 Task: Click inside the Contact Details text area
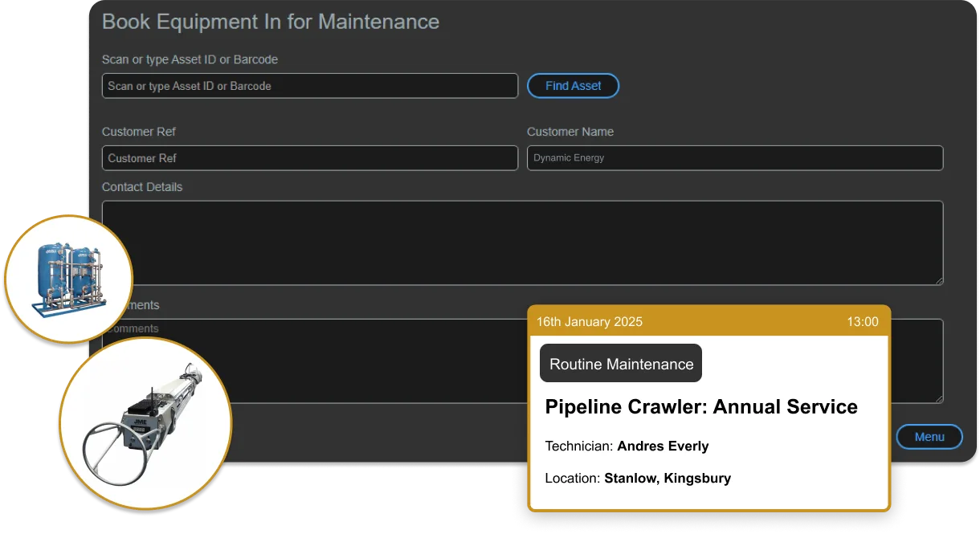coord(522,242)
